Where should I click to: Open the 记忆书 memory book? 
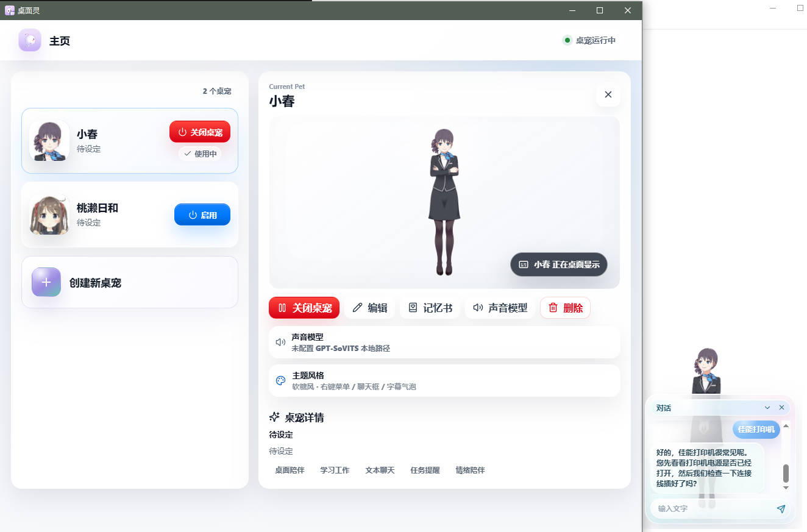(430, 308)
